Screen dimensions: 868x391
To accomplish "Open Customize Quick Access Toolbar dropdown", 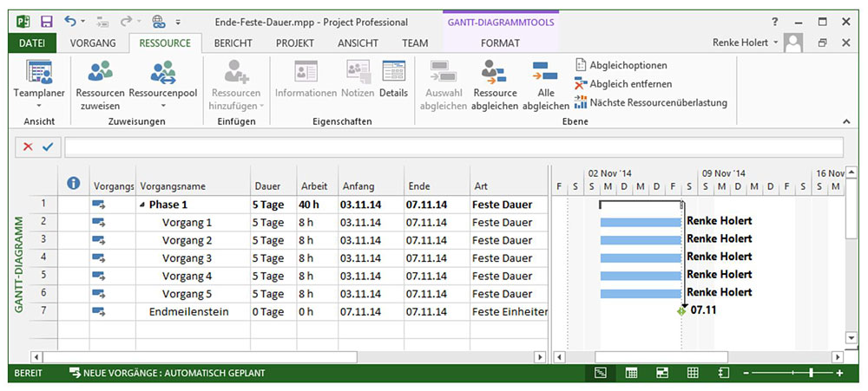I will coord(178,23).
